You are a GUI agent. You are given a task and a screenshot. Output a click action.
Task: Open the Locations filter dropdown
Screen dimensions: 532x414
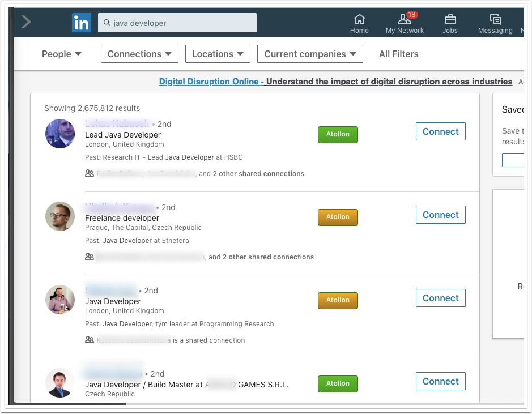(218, 54)
